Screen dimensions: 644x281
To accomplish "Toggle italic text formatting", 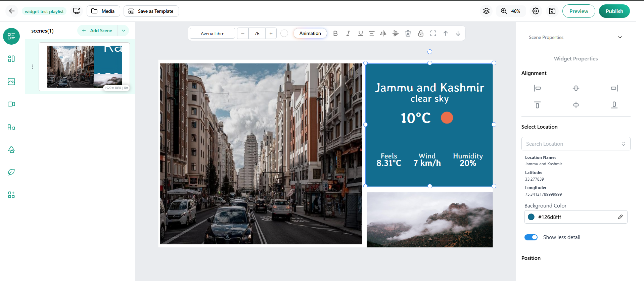I will tap(348, 33).
